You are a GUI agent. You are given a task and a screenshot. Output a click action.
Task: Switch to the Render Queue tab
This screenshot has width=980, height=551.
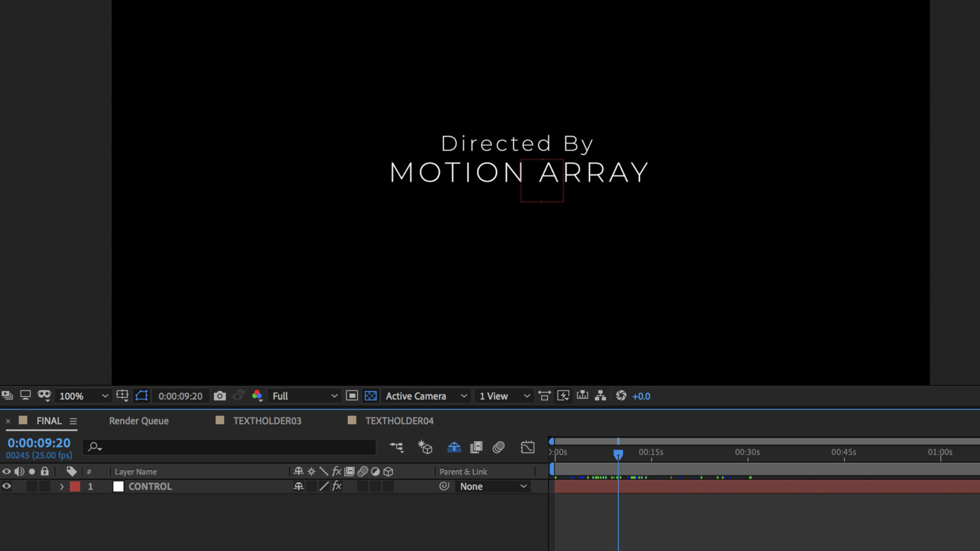tap(138, 421)
